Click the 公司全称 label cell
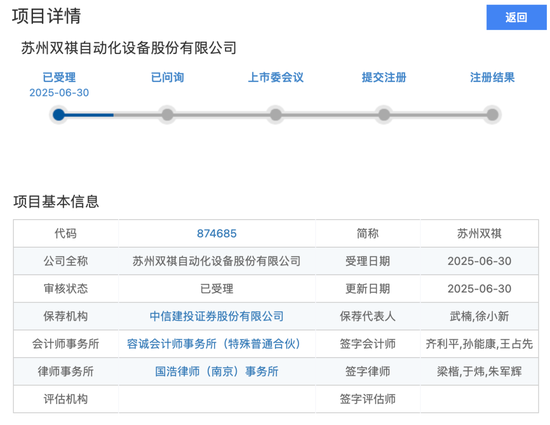This screenshot has width=550, height=425. click(x=66, y=261)
